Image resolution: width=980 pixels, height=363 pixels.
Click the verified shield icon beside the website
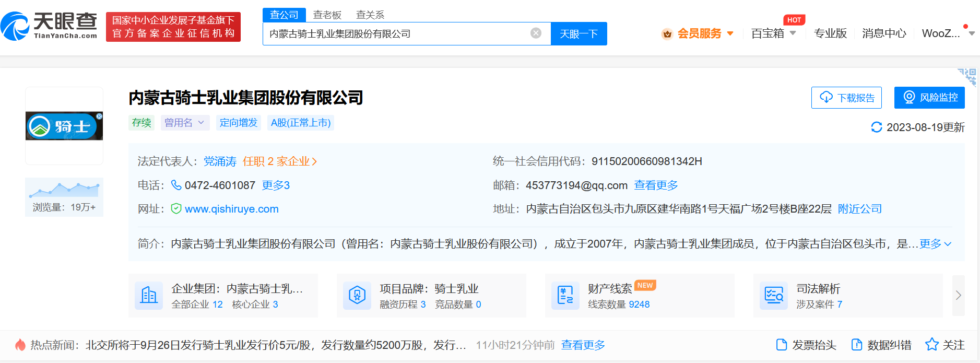point(176,209)
